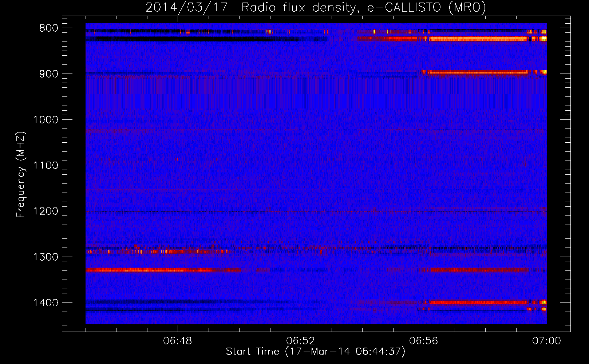Select the 1000 frequency axis label
The height and width of the screenshot is (364, 589).
46,120
